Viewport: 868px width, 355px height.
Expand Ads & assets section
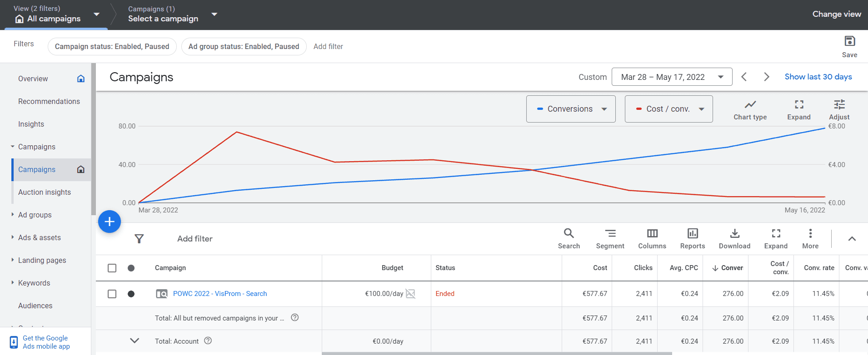pyautogui.click(x=13, y=237)
